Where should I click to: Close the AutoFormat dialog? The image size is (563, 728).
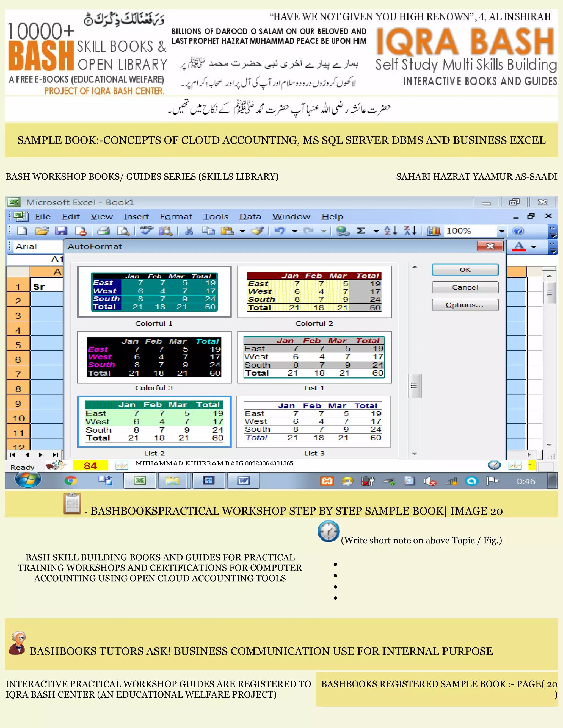(x=490, y=246)
